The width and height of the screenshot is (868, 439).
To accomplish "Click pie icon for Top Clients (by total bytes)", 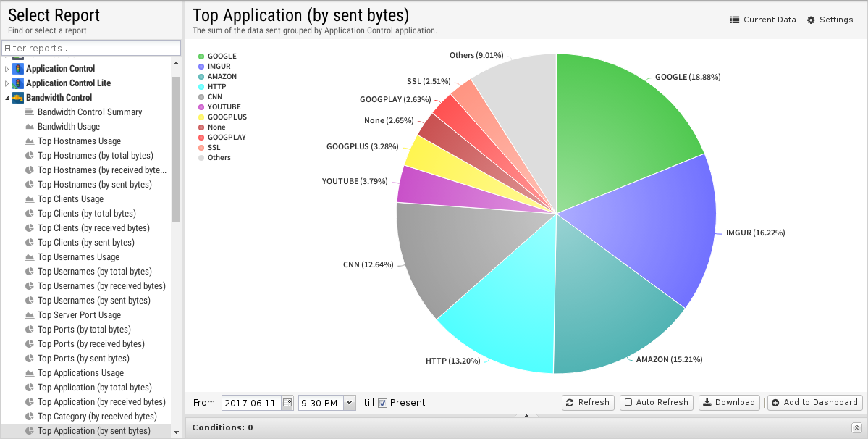I will [30, 214].
